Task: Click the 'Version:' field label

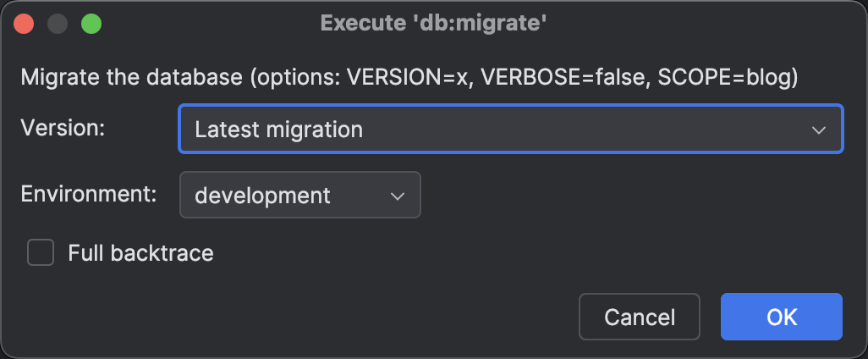Action: pyautogui.click(x=62, y=128)
